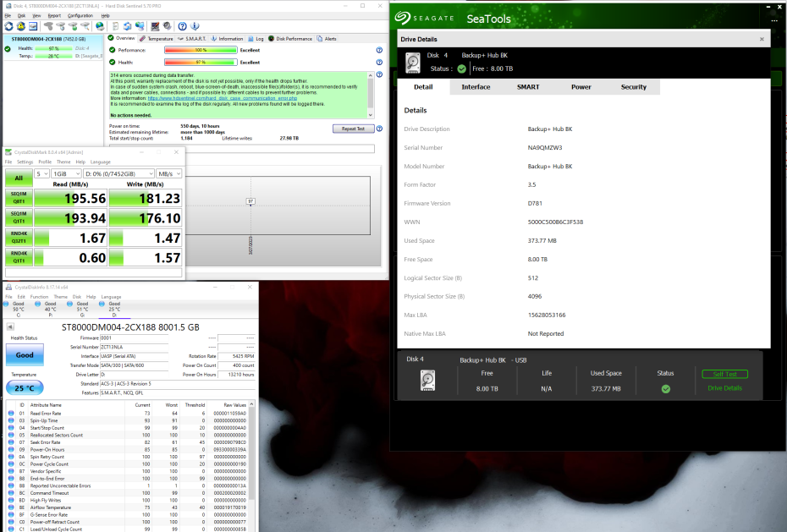Screen dimensions: 787x532
Task: Click the help icon next to Repeat Test
Action: coord(379,129)
